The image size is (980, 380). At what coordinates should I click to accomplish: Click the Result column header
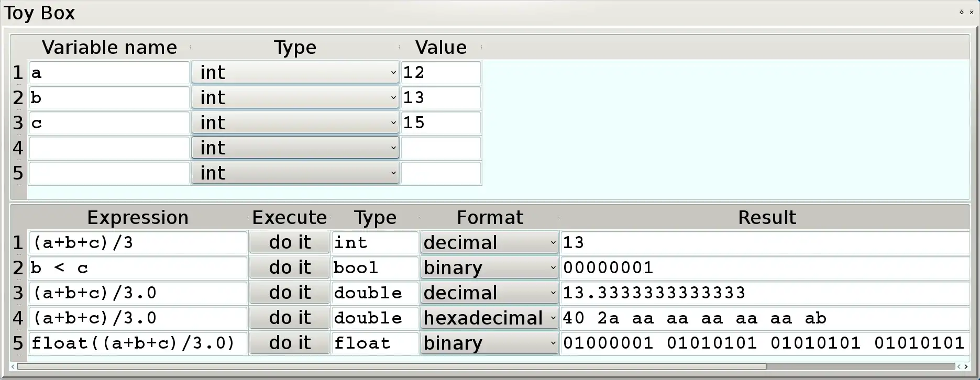tap(766, 217)
